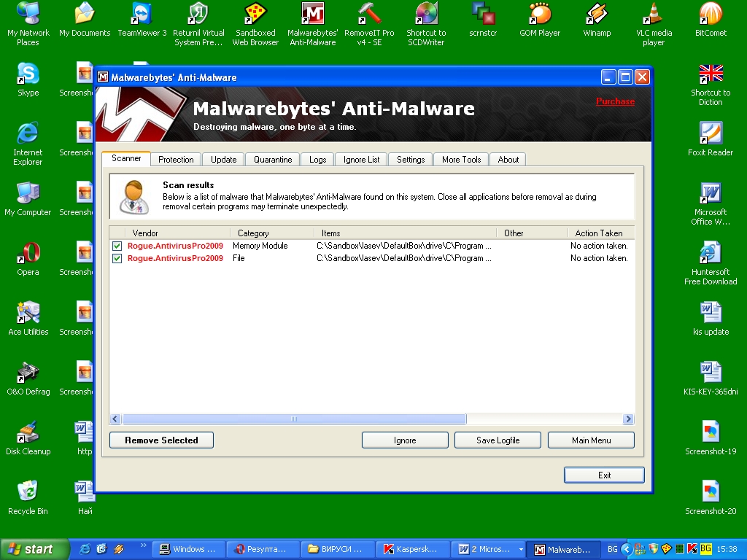
Task: Open Disk Cleanup desktop icon
Action: tap(28, 438)
